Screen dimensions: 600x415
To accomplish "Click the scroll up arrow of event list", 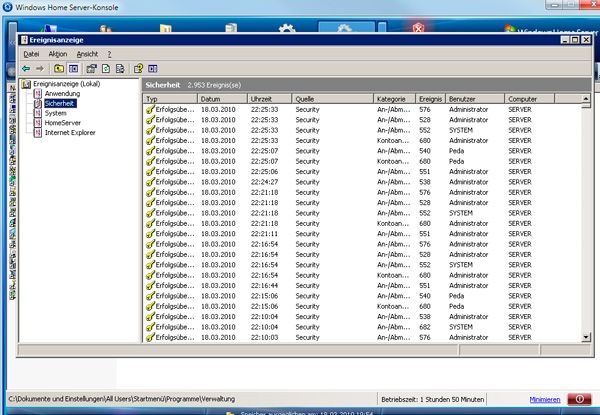I will (x=586, y=98).
